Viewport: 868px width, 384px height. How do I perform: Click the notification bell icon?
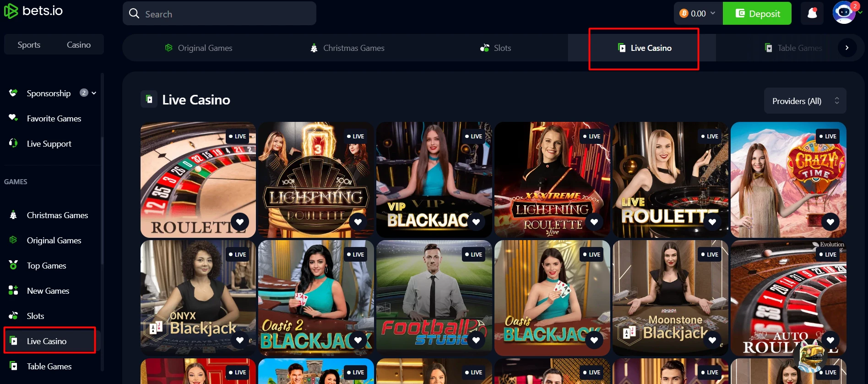pos(813,13)
